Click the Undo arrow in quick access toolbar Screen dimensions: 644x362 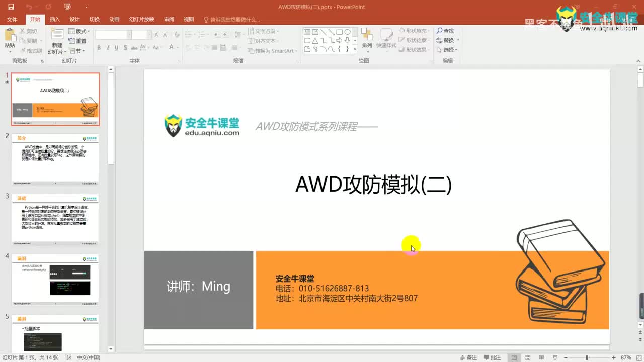point(29,7)
